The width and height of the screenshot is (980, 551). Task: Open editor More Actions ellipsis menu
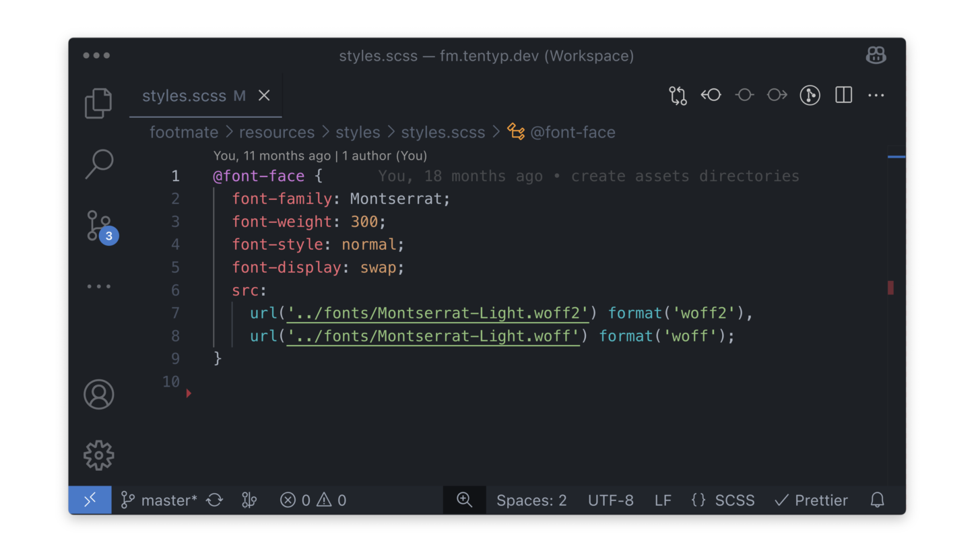[876, 95]
